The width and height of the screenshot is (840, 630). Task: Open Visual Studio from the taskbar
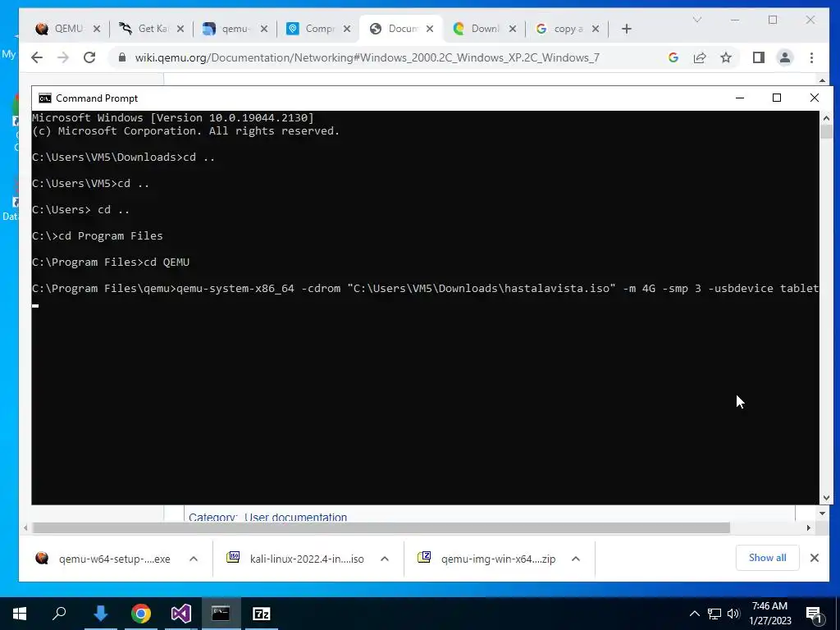point(181,614)
